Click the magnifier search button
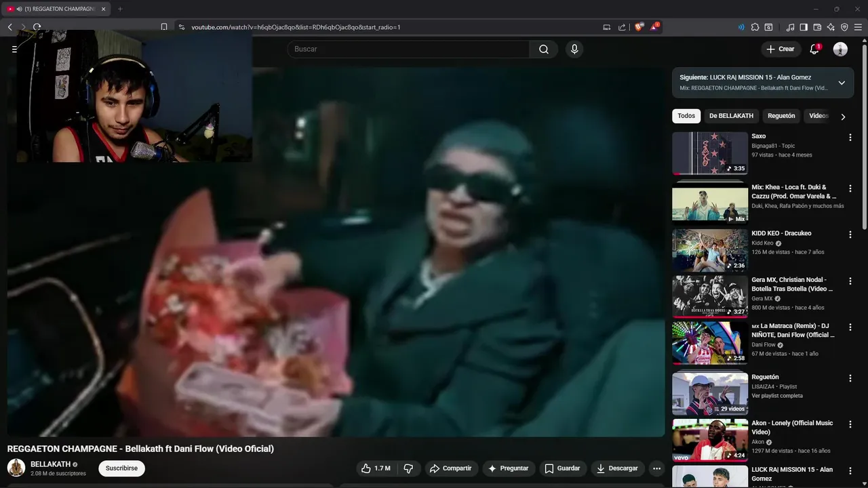 point(544,49)
